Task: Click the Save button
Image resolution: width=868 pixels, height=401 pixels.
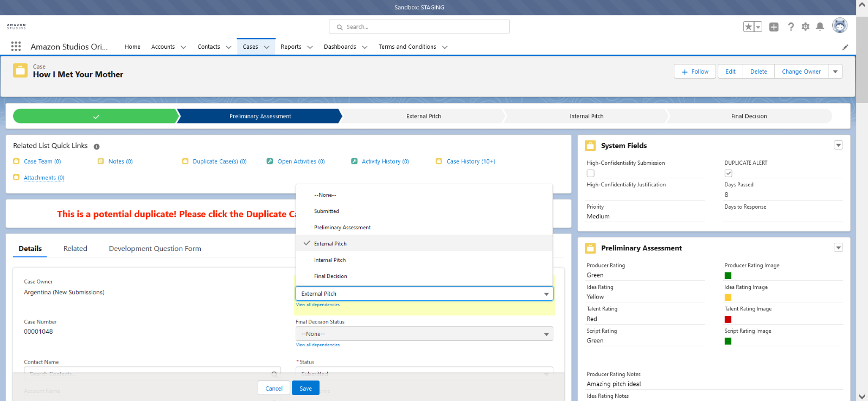Action: (306, 389)
